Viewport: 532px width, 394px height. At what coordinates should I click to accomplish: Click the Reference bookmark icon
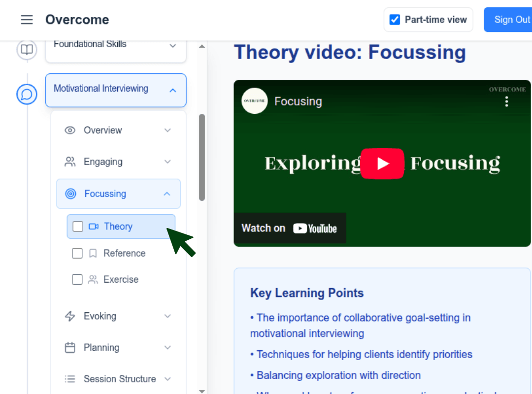click(x=93, y=253)
